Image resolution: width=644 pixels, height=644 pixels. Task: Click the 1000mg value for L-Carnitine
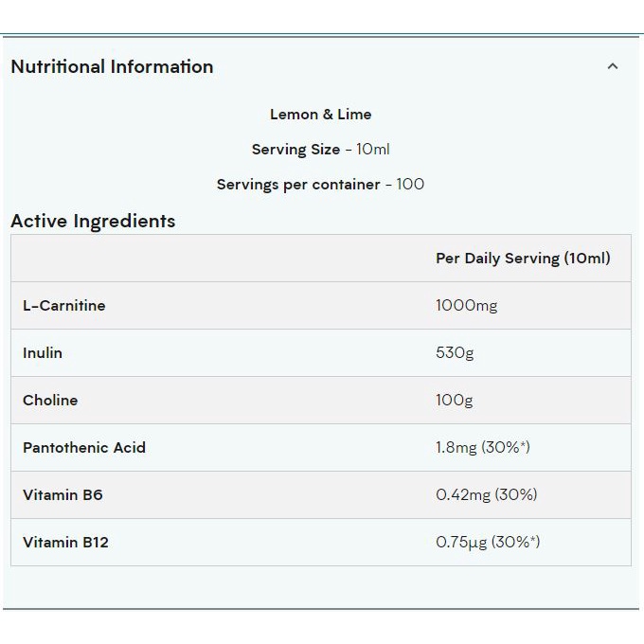click(x=466, y=306)
